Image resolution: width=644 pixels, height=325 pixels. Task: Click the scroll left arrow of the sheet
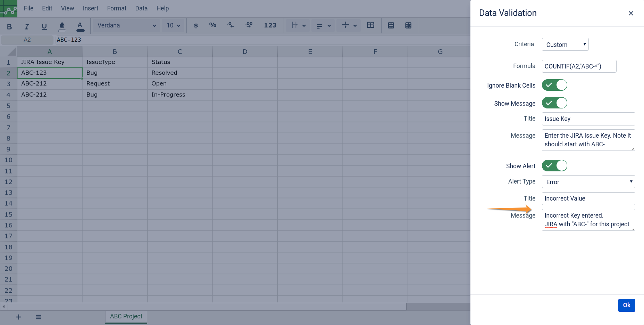click(4, 307)
